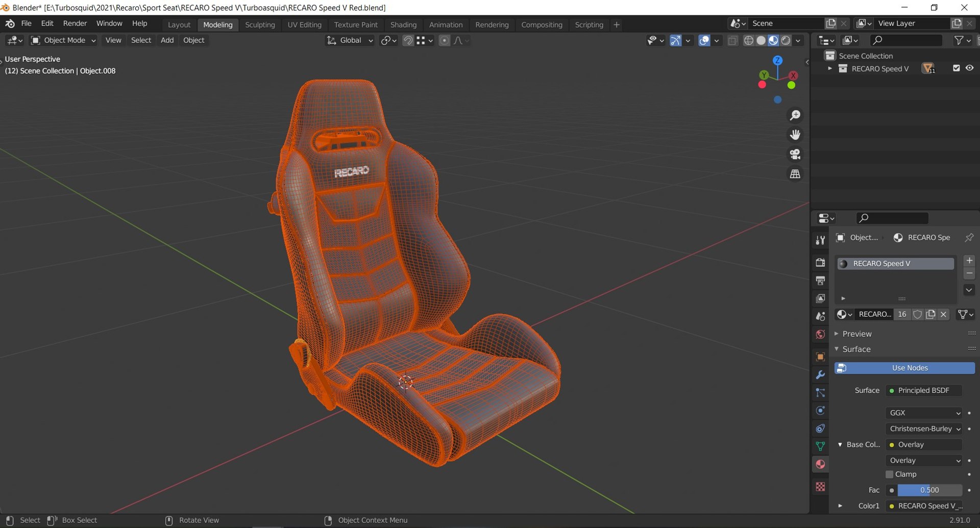The height and width of the screenshot is (528, 980).
Task: Open the Christensen-Burley subsurface method dropdown
Action: [x=924, y=429]
